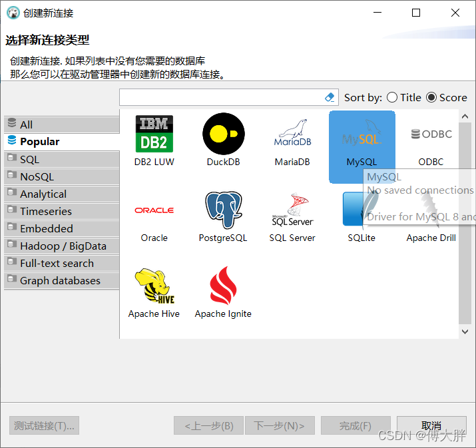
Task: Open the SQL category
Action: point(62,159)
